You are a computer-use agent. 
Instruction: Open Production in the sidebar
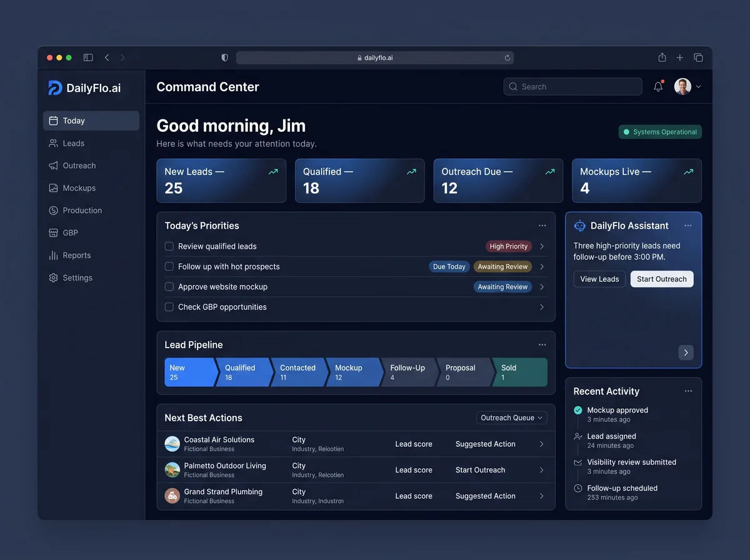(x=91, y=211)
